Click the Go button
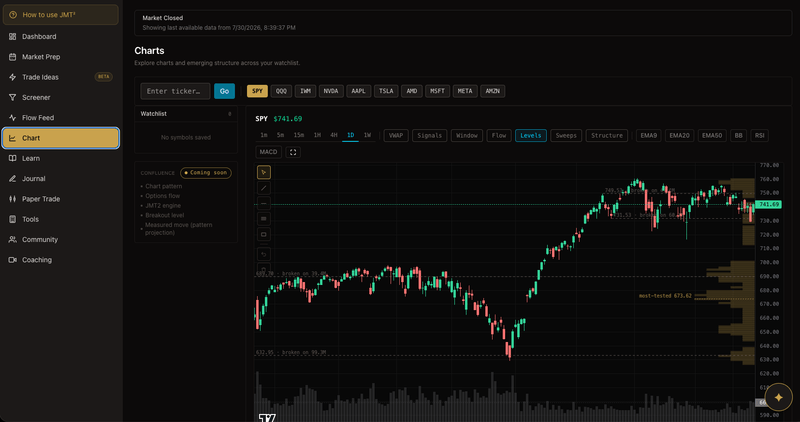This screenshot has width=800, height=422. [224, 91]
